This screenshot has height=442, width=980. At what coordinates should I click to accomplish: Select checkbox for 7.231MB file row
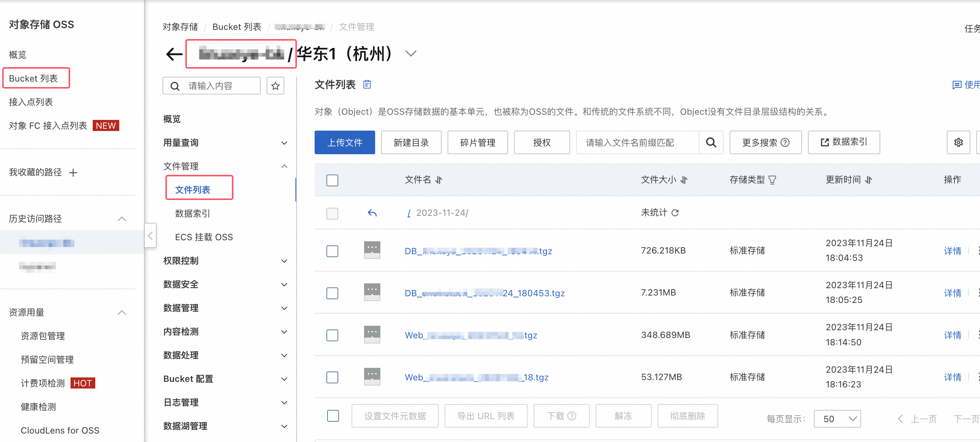point(332,293)
